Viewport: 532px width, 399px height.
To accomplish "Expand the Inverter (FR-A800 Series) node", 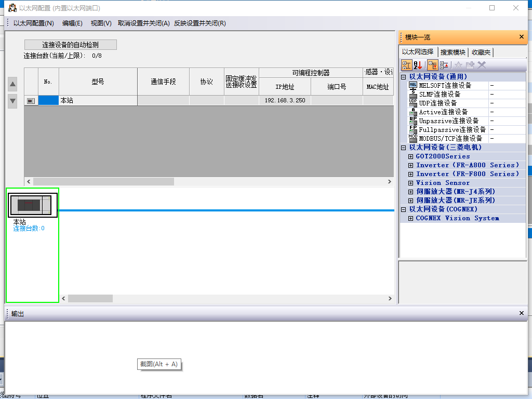I will (x=410, y=165).
